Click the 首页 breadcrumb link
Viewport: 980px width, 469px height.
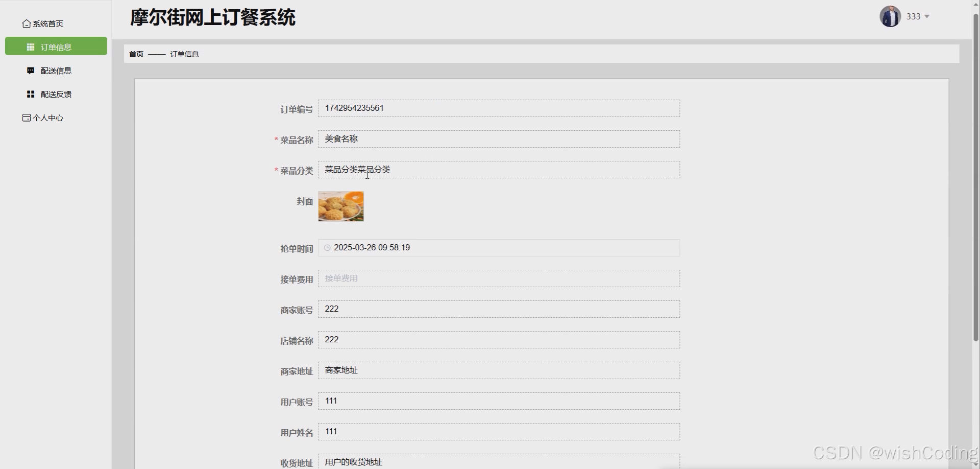pos(136,54)
